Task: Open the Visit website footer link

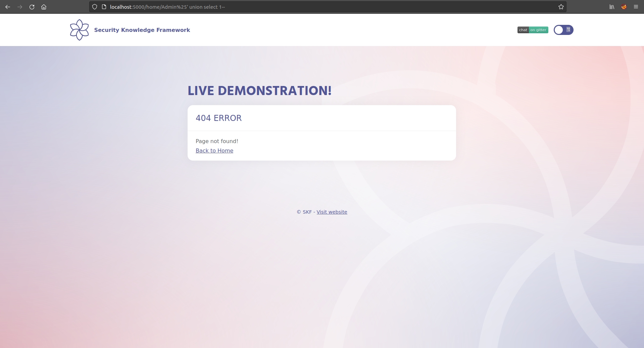Action: point(332,212)
